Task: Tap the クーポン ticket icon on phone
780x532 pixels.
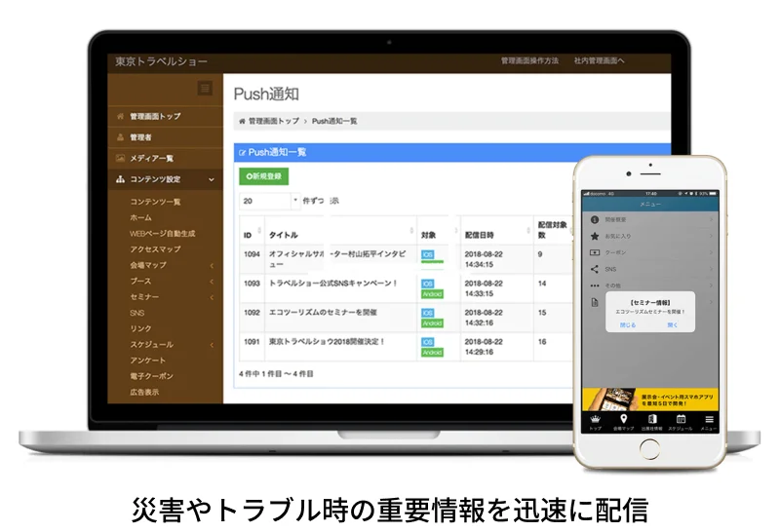Action: (594, 252)
